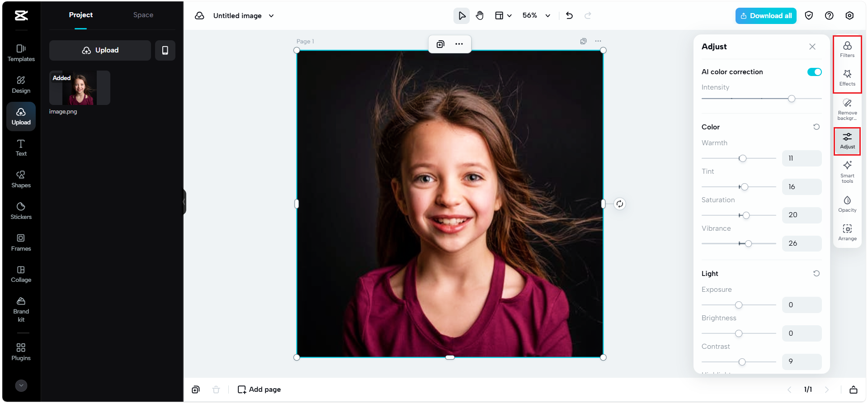Viewport: 868px width, 404px height.
Task: Activate the hand pan tool
Action: point(480,16)
